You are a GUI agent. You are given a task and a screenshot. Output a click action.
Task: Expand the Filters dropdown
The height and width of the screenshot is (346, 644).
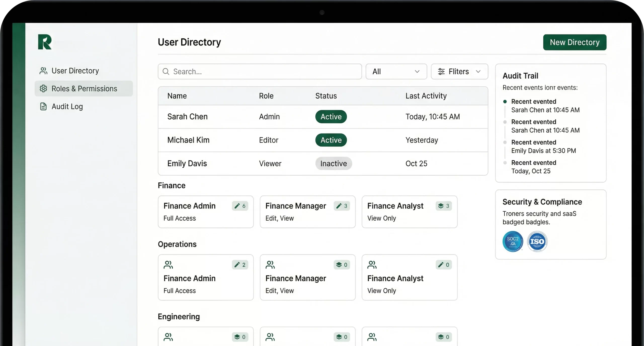pyautogui.click(x=459, y=72)
